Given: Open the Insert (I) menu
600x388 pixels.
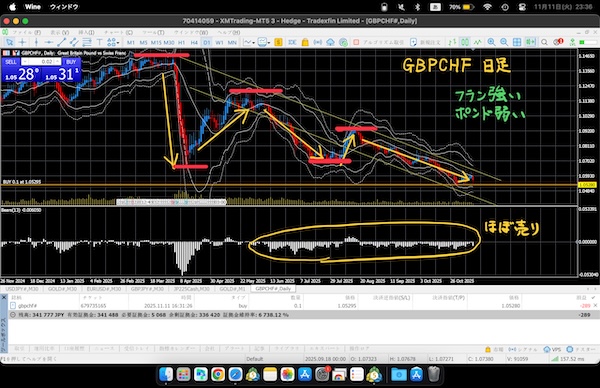Looking at the screenshot, I should (x=86, y=33).
